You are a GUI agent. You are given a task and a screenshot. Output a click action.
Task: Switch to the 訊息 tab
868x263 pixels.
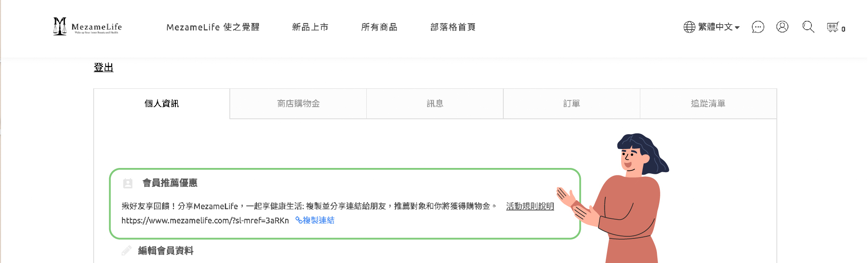click(435, 103)
